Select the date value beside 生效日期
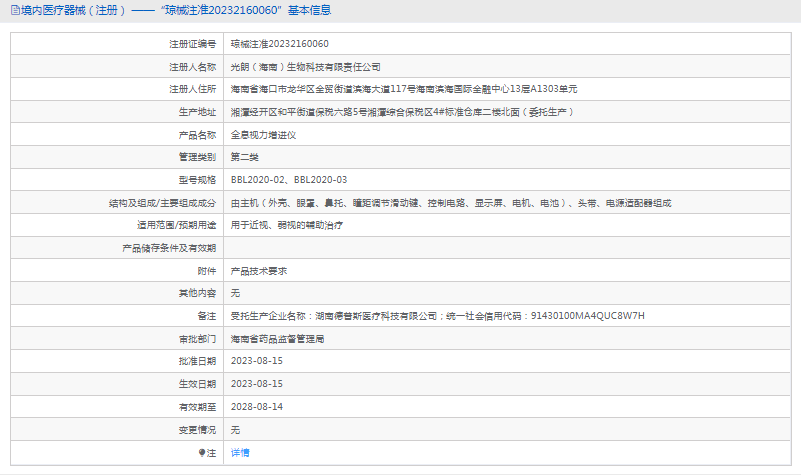801x475 pixels. 256,384
